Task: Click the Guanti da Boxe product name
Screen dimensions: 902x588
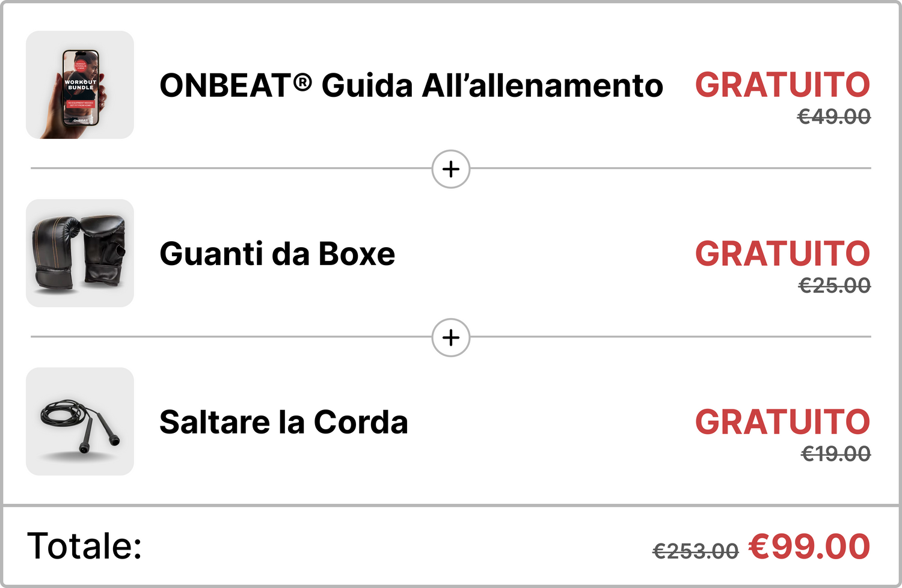Action: [277, 254]
